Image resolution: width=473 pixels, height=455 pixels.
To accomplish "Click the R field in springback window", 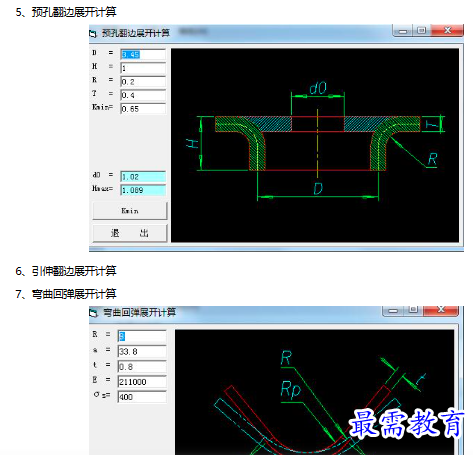I will pyautogui.click(x=142, y=336).
